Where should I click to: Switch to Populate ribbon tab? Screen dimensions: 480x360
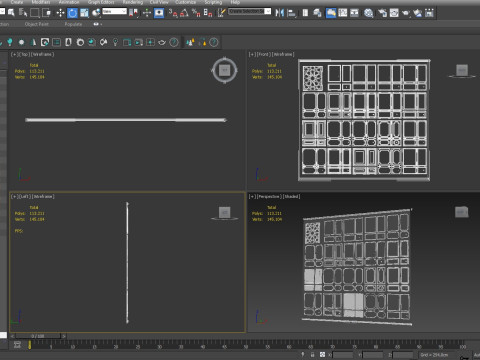[x=73, y=24]
